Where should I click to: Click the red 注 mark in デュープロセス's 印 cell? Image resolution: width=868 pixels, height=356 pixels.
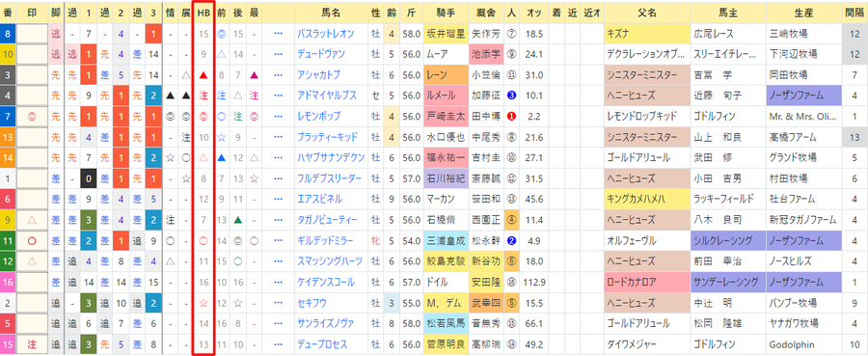[32, 343]
